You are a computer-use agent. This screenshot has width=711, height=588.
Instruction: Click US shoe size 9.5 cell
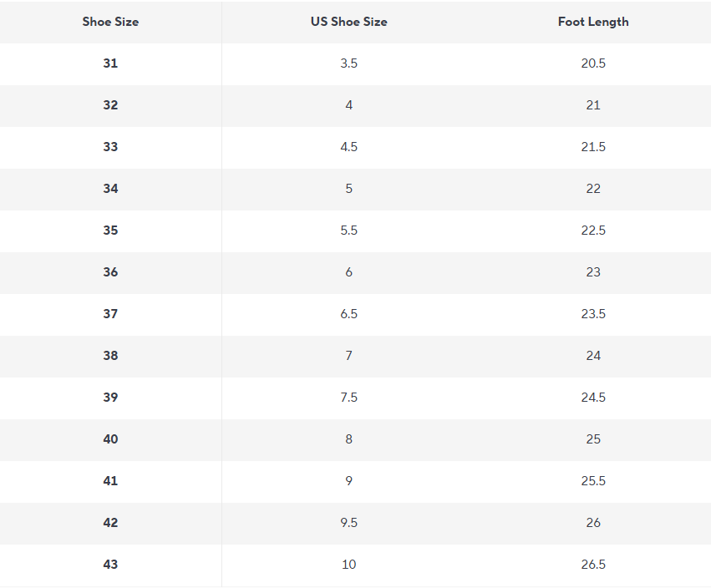pyautogui.click(x=348, y=523)
